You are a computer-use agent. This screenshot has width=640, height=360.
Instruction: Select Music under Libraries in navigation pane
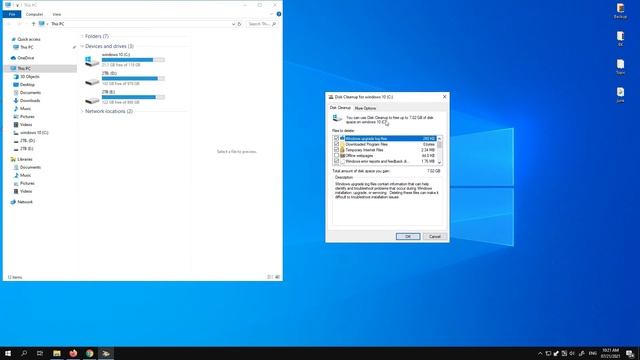25,175
